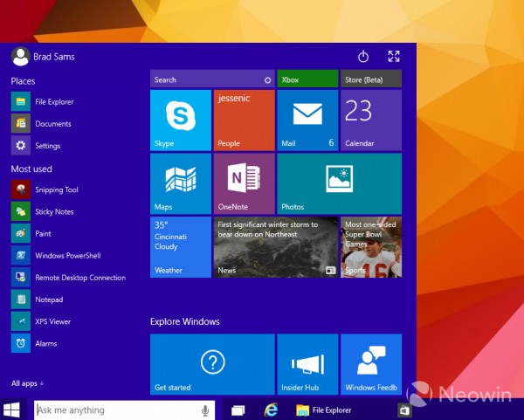524x420 pixels.
Task: Open the Photos tile
Action: tap(339, 183)
